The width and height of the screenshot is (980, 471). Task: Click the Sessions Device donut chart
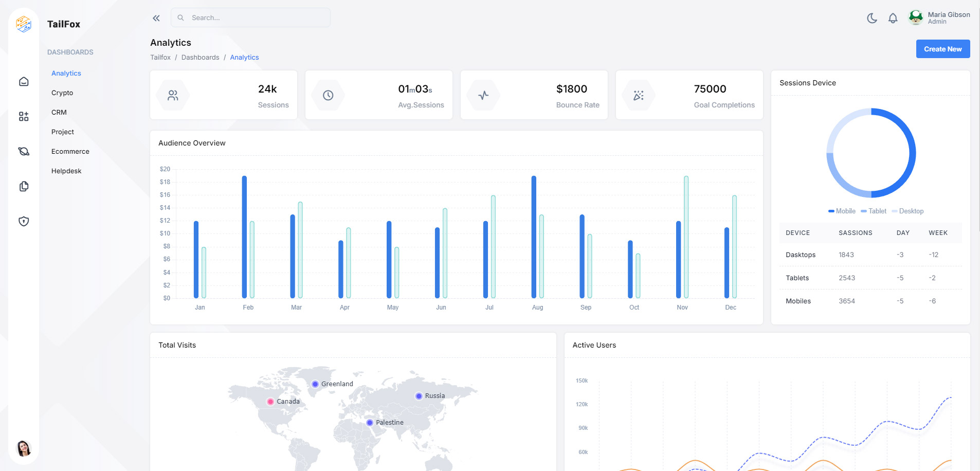tap(871, 153)
